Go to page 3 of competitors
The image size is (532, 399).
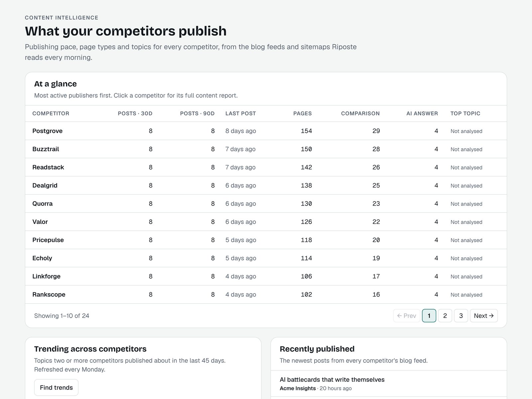point(461,316)
